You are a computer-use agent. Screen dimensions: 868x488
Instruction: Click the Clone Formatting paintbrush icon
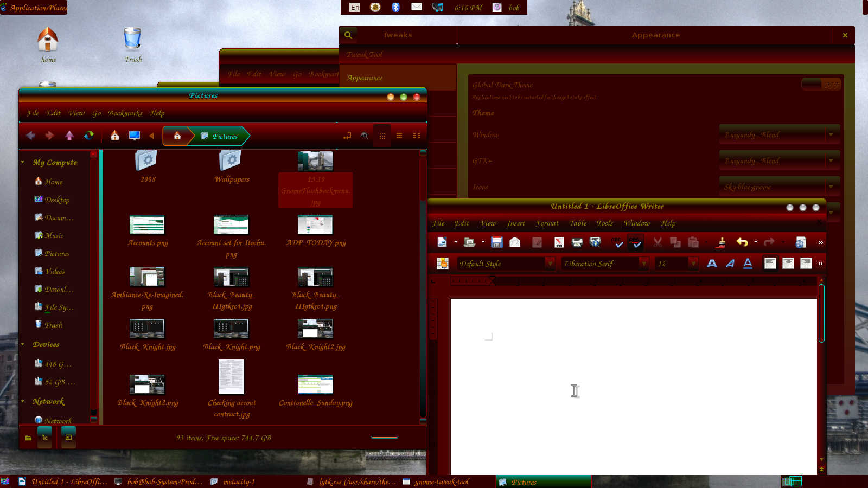coord(721,242)
